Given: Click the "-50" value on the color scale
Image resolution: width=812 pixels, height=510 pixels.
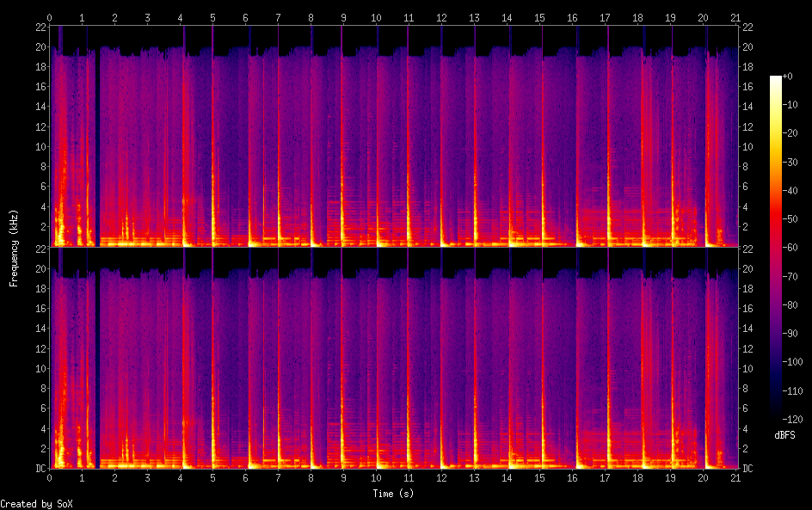Looking at the screenshot, I should click(x=790, y=219).
